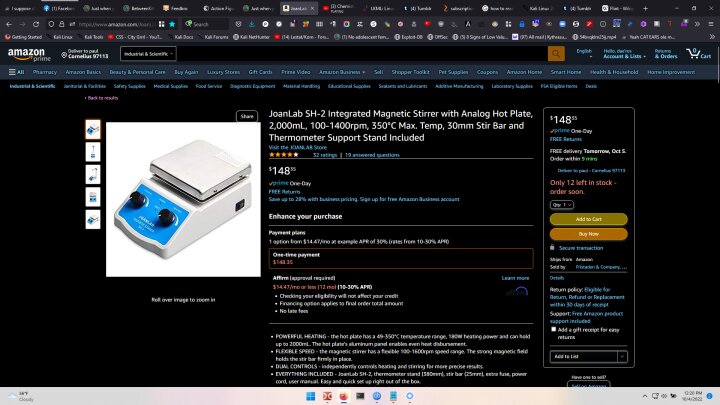The height and width of the screenshot is (405, 720).
Task: Select the One-time payment option box
Action: 401,258
